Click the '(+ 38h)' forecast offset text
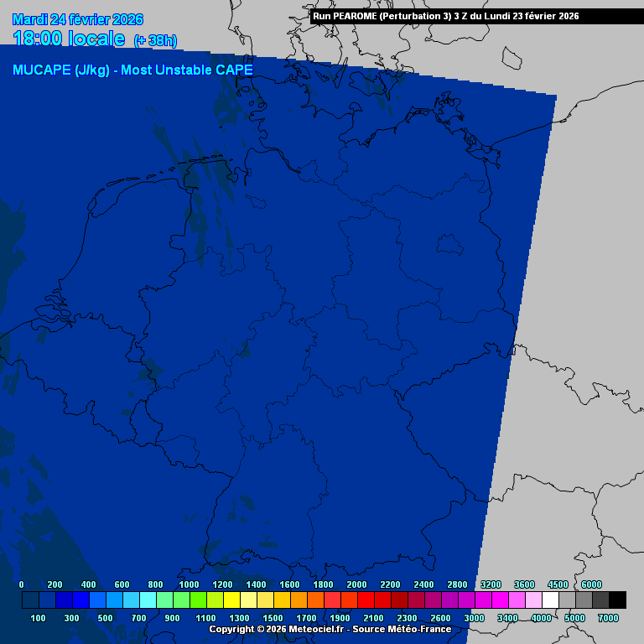The image size is (644, 644). [155, 40]
